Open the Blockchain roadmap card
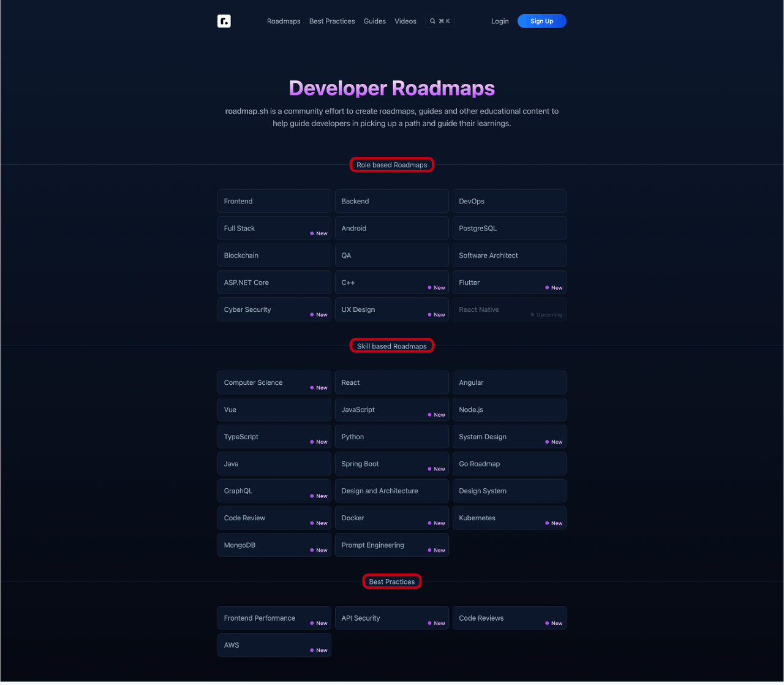 click(x=274, y=255)
